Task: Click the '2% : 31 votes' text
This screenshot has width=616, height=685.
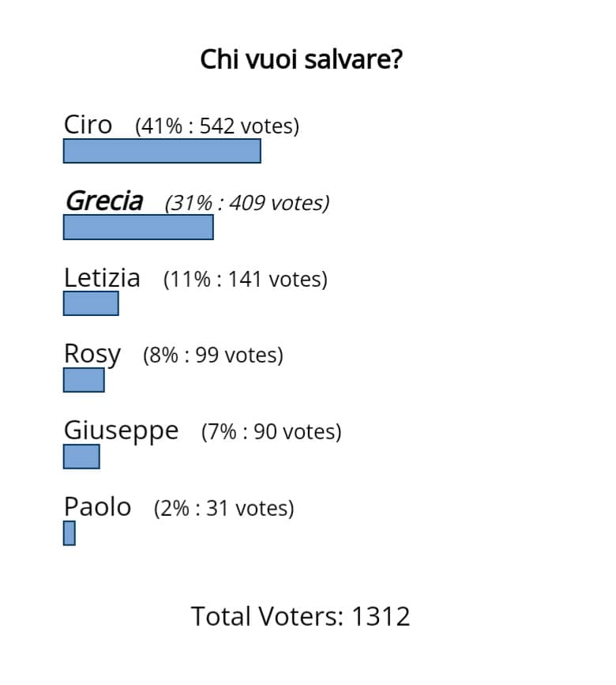Action: pos(224,509)
